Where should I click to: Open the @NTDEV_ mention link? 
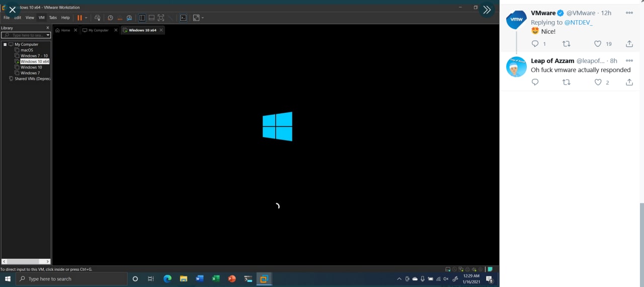click(578, 23)
